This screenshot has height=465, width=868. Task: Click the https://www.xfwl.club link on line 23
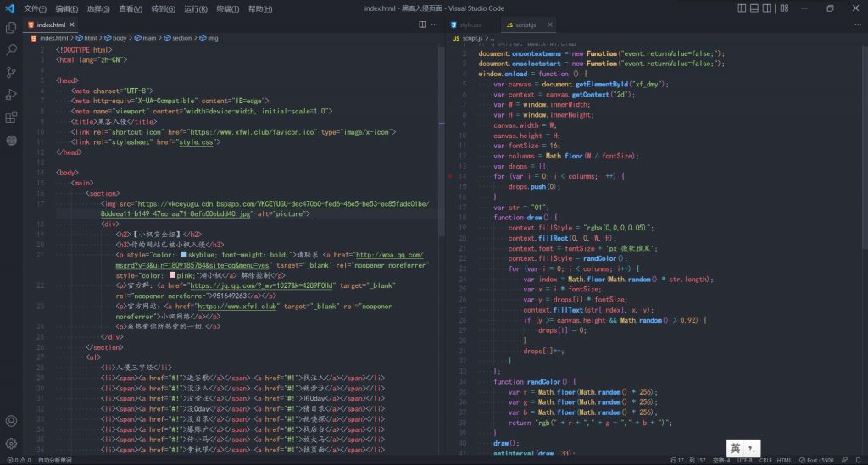pyautogui.click(x=237, y=307)
